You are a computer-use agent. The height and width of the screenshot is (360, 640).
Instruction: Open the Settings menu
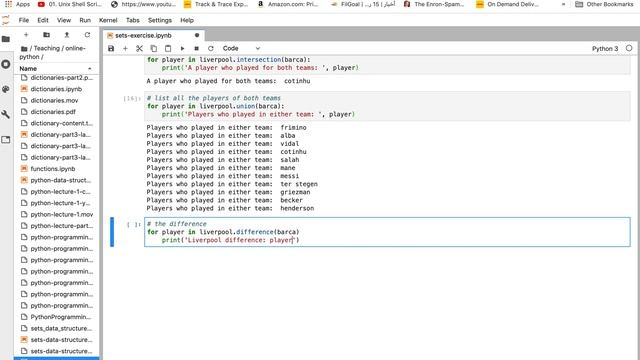pyautogui.click(x=160, y=20)
